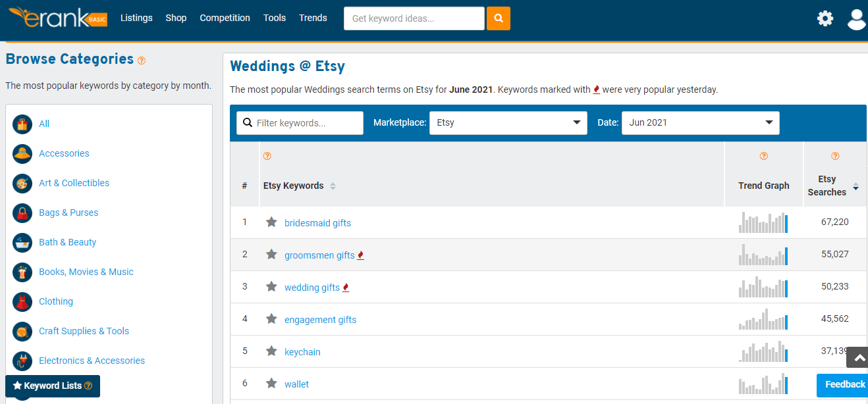Click the Bath & Beauty bathtub icon
The height and width of the screenshot is (404, 868).
click(22, 242)
